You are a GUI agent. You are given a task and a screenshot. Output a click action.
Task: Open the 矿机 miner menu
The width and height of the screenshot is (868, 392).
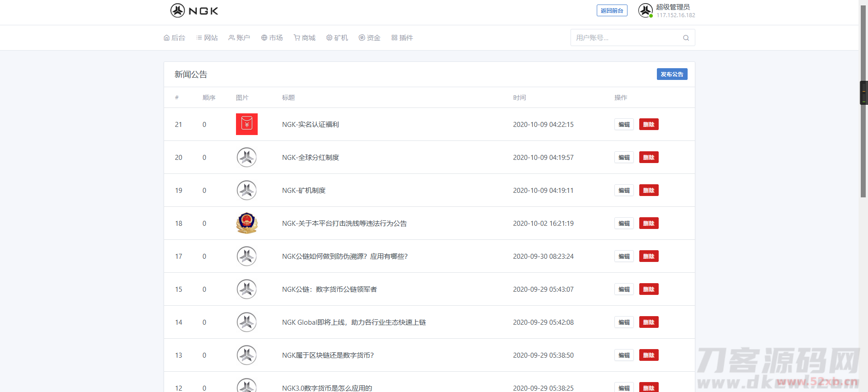(x=337, y=38)
